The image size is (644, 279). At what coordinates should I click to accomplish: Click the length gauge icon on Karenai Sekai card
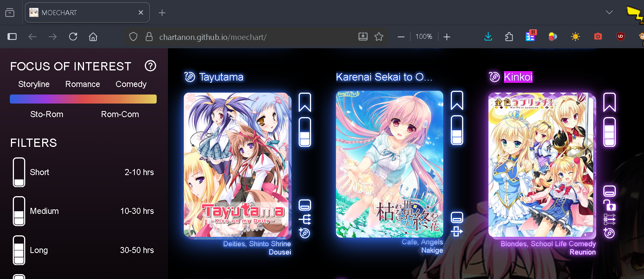pos(457,130)
